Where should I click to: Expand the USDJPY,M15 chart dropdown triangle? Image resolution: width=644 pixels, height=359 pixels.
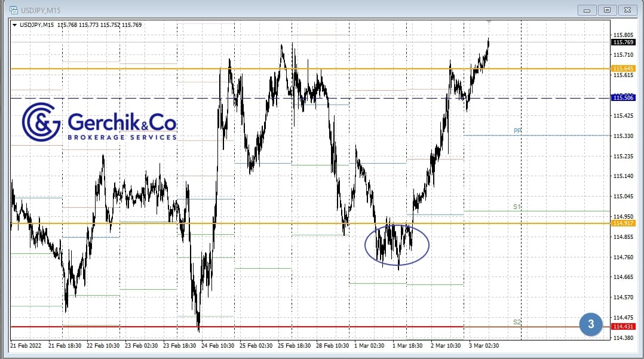15,25
